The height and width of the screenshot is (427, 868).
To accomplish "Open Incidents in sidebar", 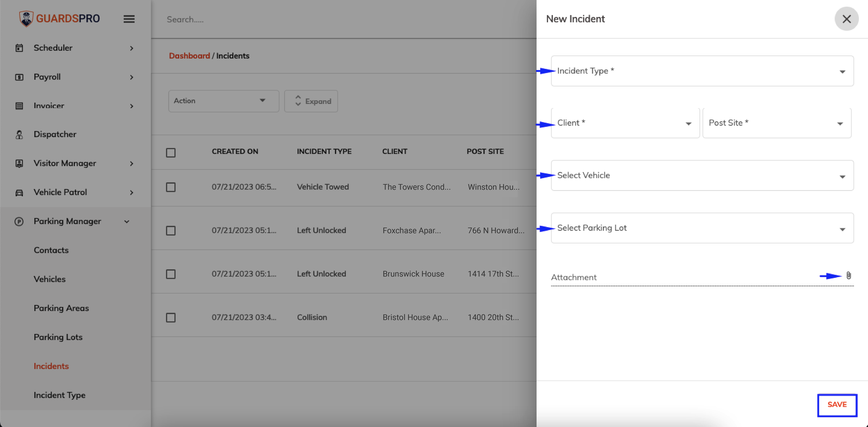I will click(51, 366).
